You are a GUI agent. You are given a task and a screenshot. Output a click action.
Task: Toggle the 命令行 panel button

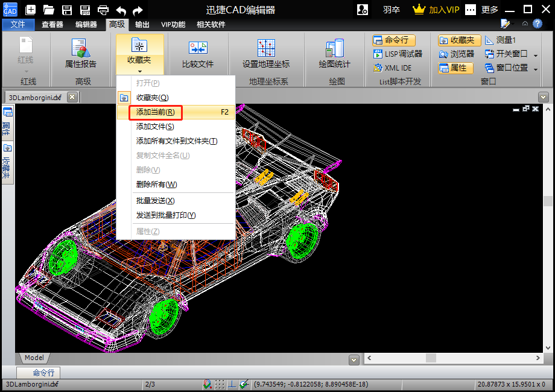pos(393,40)
